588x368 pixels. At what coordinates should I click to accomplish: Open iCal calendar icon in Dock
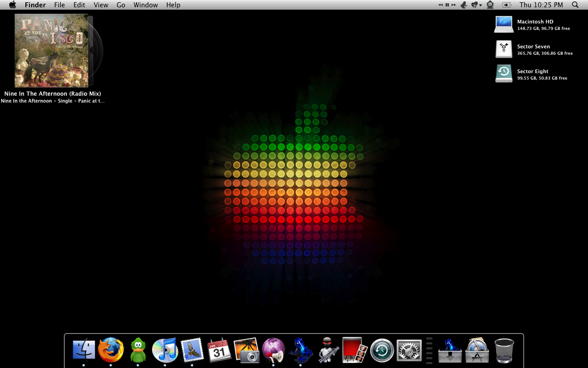tap(219, 350)
